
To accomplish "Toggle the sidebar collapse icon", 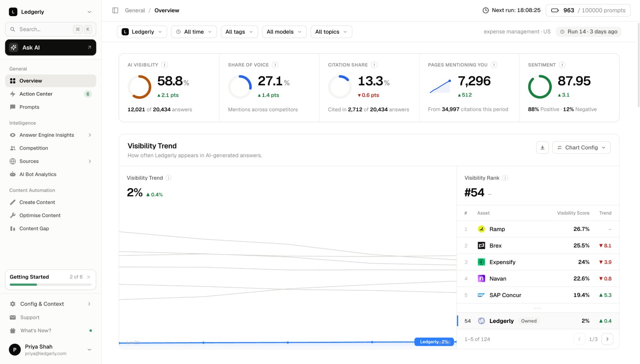I will (x=115, y=11).
